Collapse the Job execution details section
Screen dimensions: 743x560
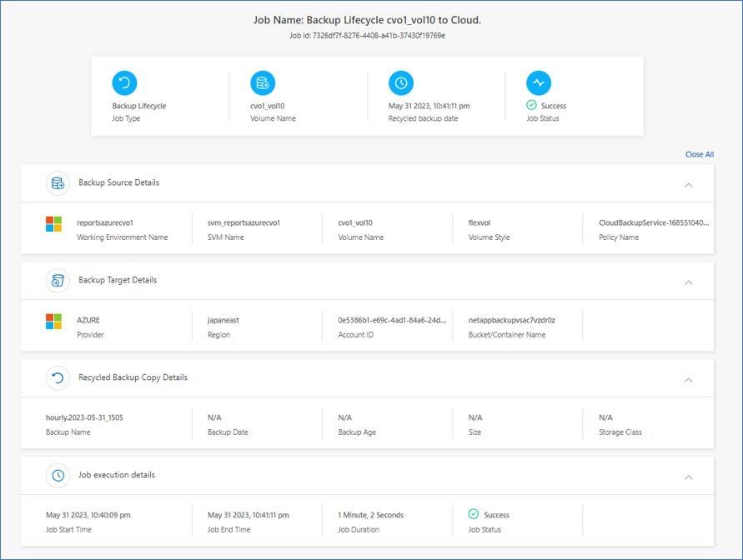pyautogui.click(x=688, y=477)
